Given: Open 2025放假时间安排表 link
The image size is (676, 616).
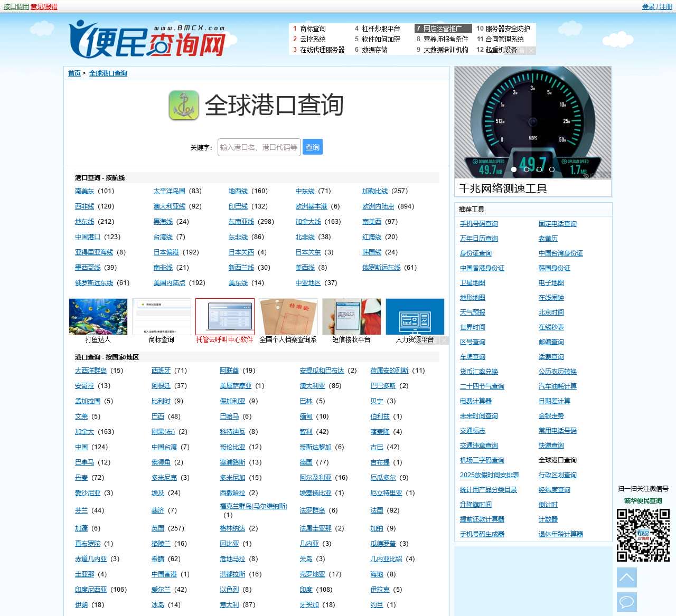Looking at the screenshot, I should pos(490,475).
